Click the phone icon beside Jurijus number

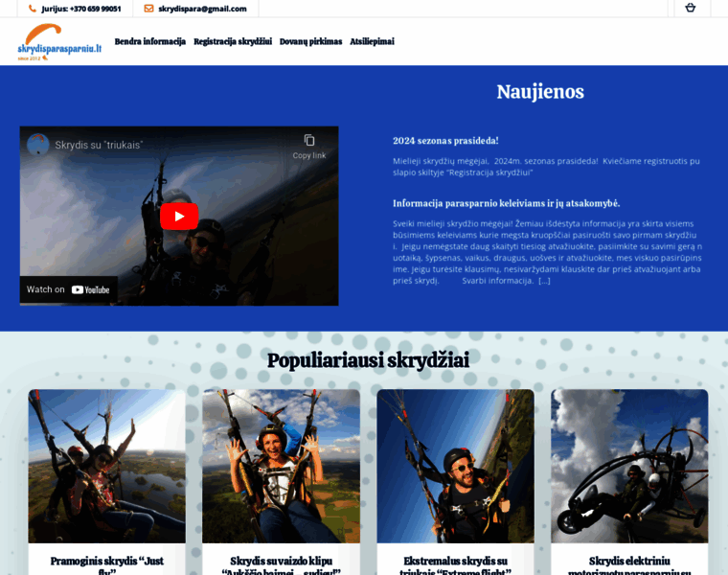click(x=32, y=9)
